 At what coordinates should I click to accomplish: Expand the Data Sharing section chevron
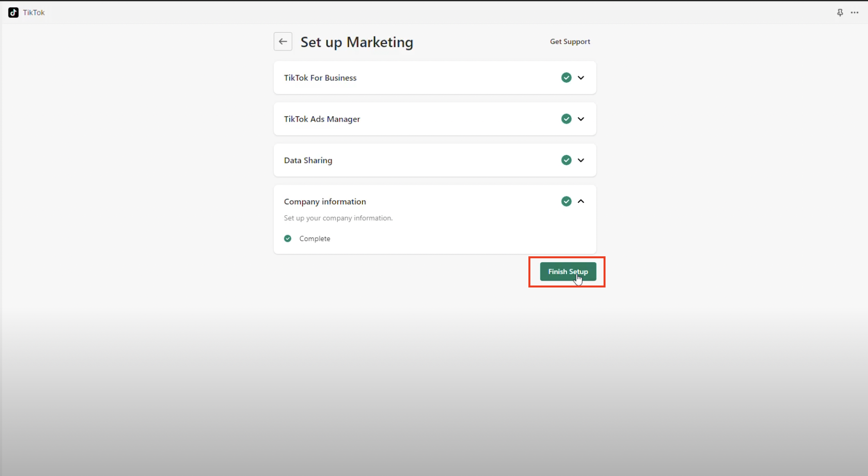pos(581,160)
